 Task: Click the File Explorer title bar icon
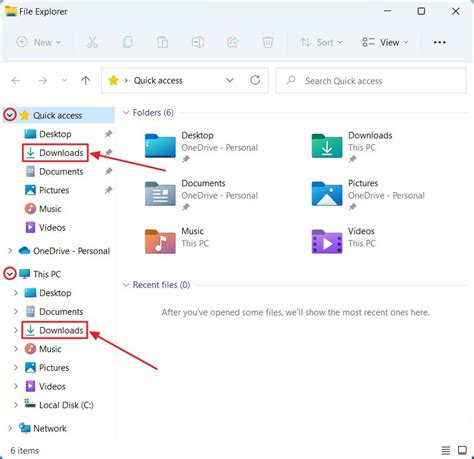[x=11, y=11]
